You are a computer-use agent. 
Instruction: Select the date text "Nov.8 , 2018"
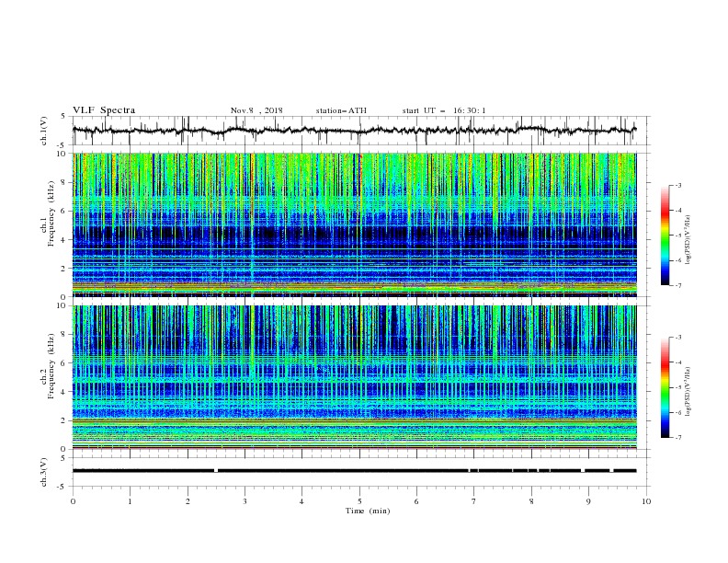256,110
